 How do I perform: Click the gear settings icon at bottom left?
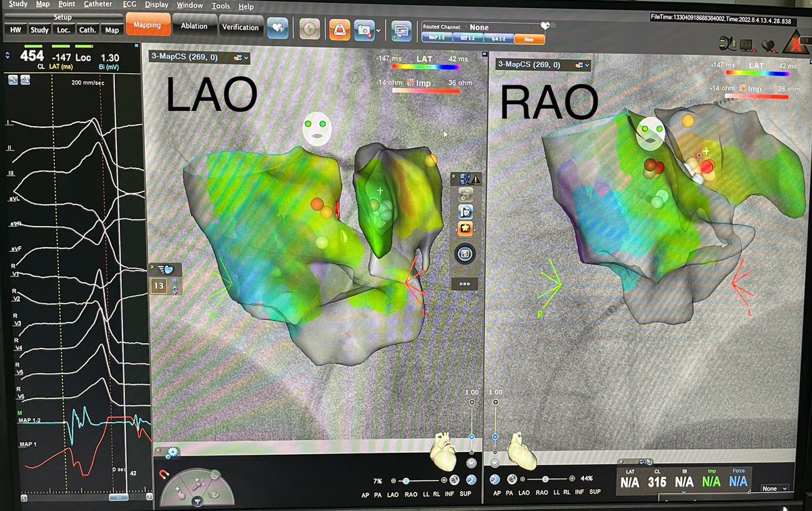pos(172,453)
